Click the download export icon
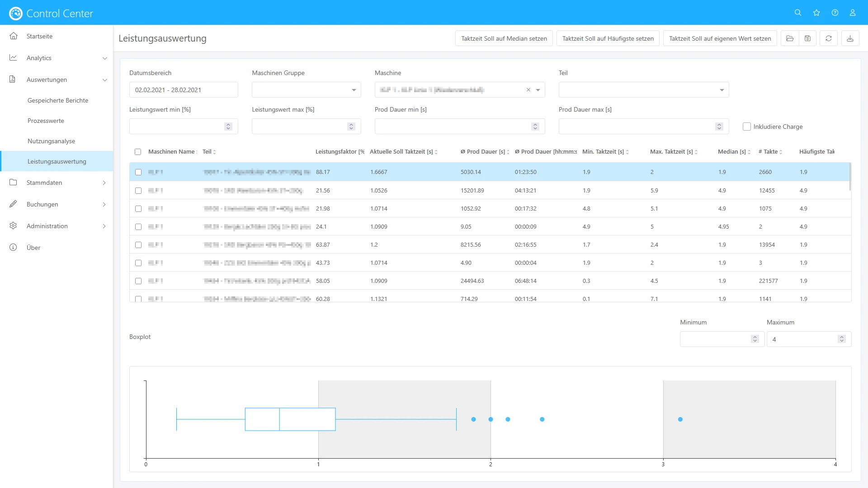This screenshot has width=868, height=488. 850,38
